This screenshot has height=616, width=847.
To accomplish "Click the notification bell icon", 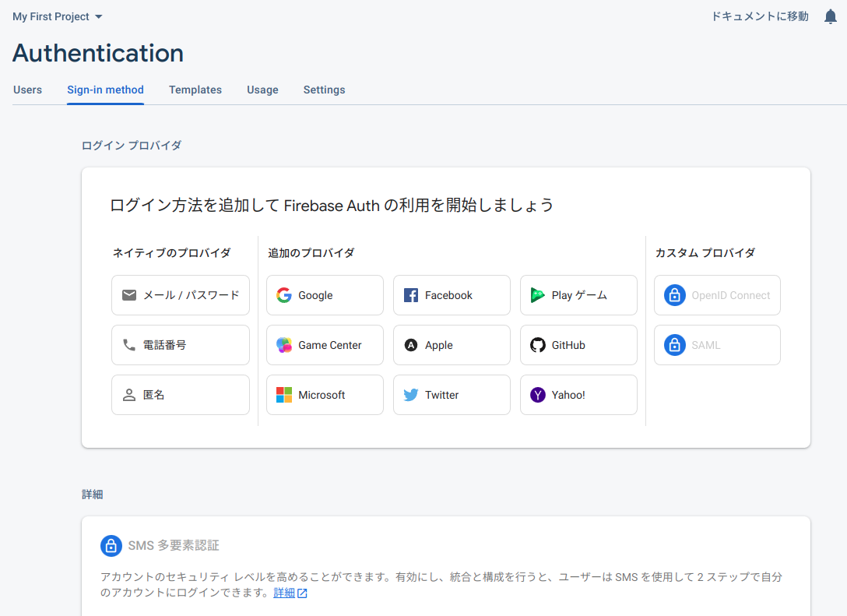I will [830, 17].
